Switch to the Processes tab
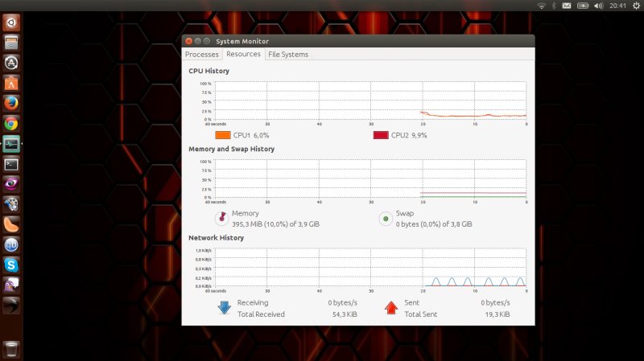This screenshot has height=361, width=644. pyautogui.click(x=201, y=55)
